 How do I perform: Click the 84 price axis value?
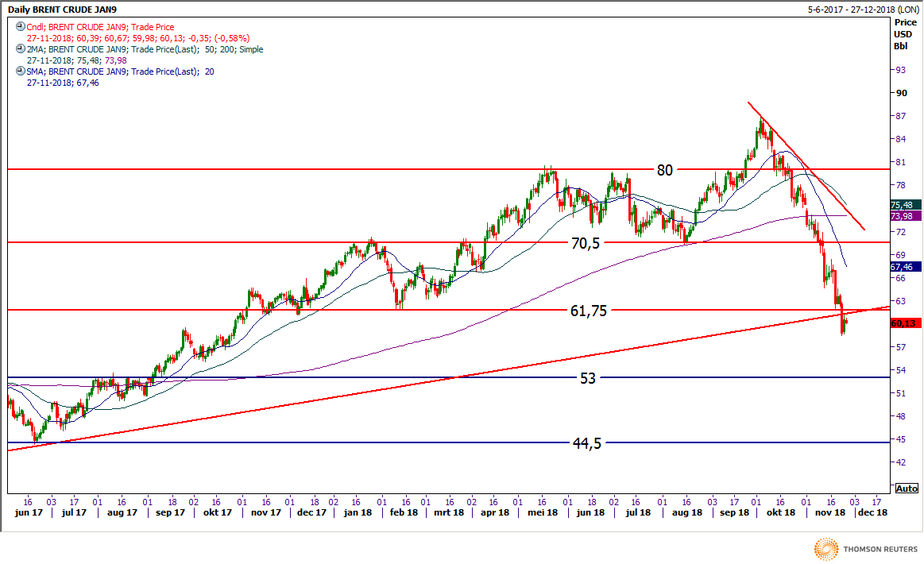click(900, 139)
